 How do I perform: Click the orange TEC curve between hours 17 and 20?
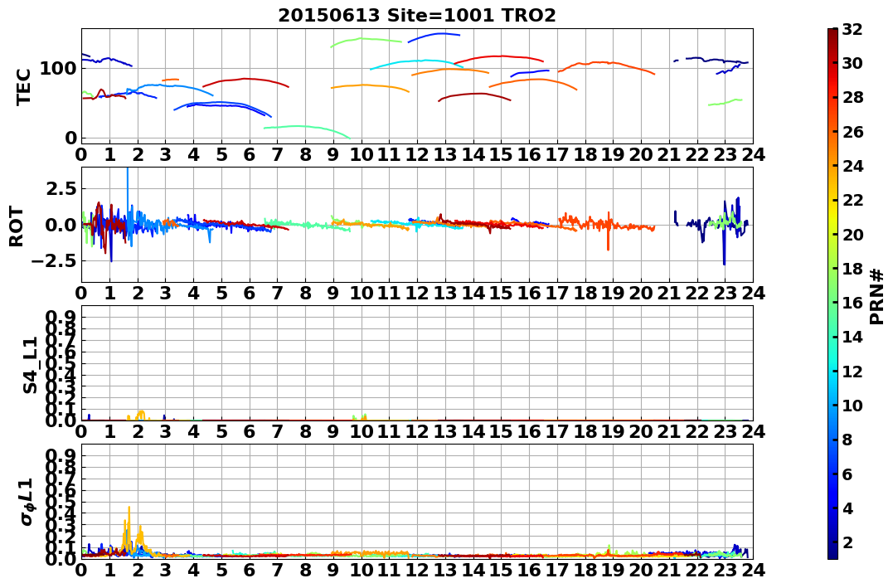coord(607,63)
